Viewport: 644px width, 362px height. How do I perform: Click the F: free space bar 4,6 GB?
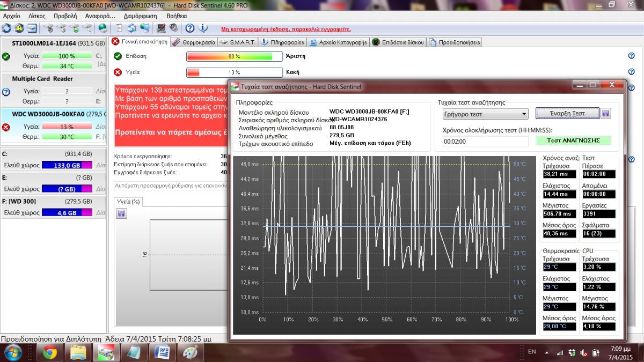click(67, 212)
